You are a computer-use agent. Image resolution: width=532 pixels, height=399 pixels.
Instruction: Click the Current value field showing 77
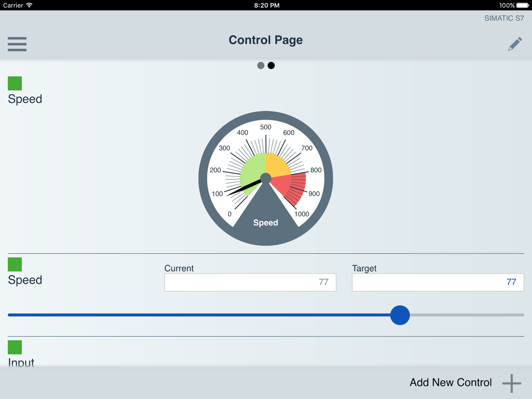250,282
